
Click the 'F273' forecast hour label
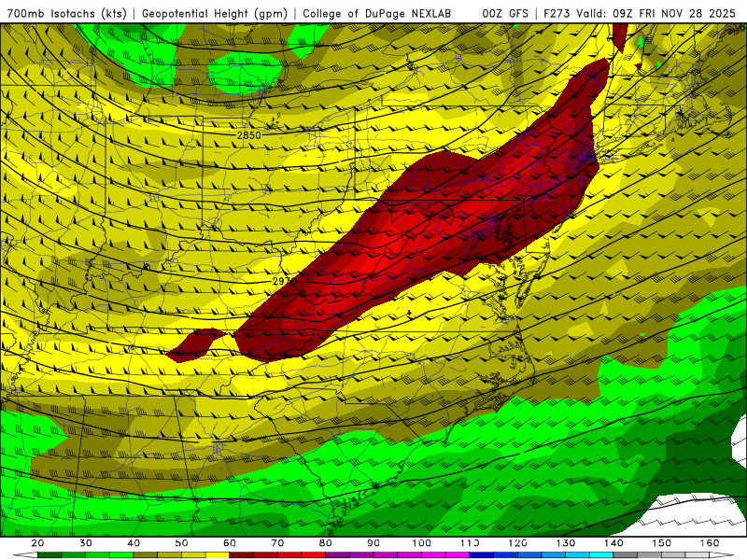click(x=557, y=14)
